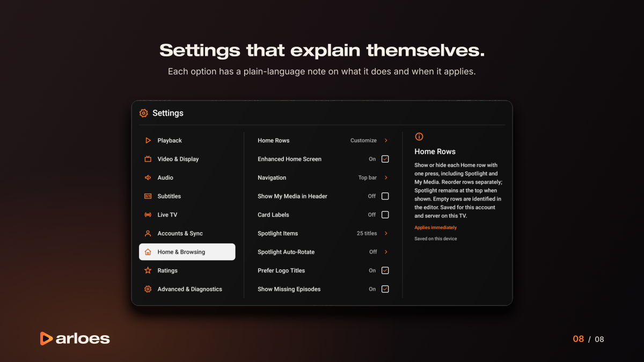Select the Playback settings category
This screenshot has width=644, height=362.
click(187, 141)
